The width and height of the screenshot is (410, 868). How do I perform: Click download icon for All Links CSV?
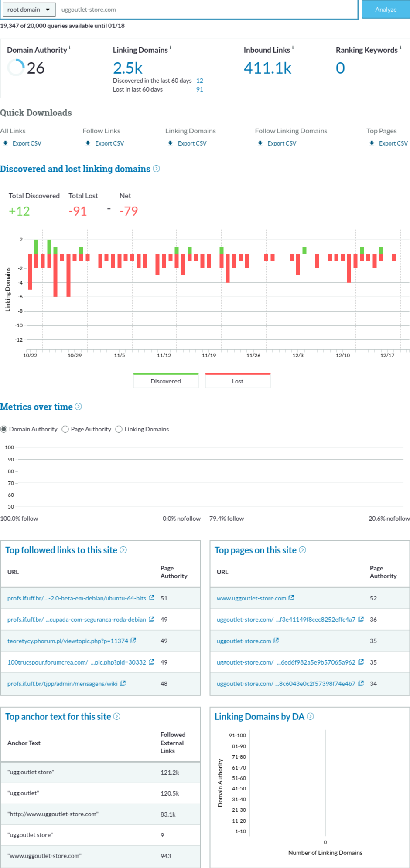tap(6, 143)
